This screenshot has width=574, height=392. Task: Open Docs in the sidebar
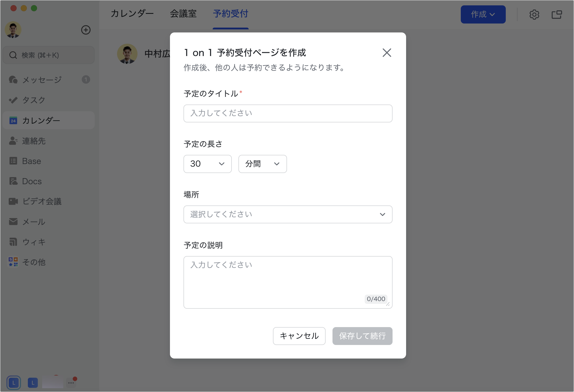[x=49, y=181]
